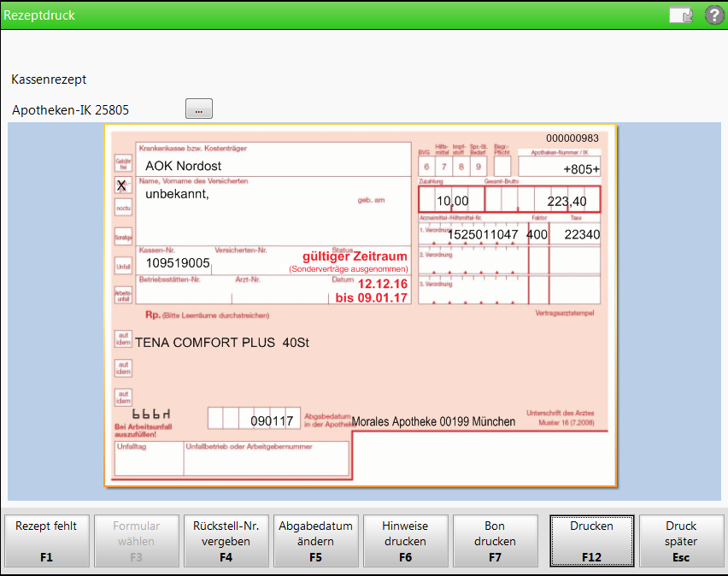Postpone printing with Druck später
Image resolution: width=728 pixels, height=576 pixels.
pyautogui.click(x=681, y=541)
